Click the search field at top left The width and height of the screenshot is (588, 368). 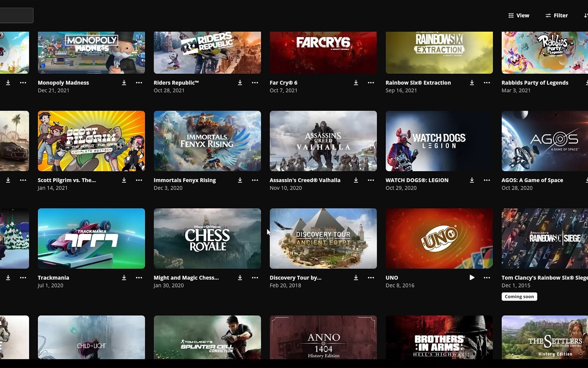coord(16,16)
